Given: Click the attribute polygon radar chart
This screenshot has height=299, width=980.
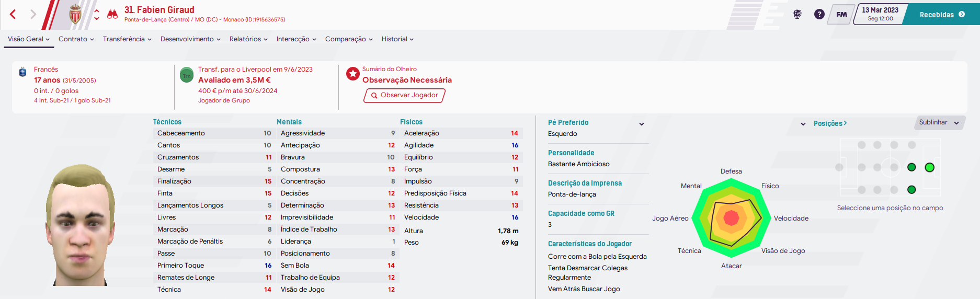Looking at the screenshot, I should (x=731, y=218).
